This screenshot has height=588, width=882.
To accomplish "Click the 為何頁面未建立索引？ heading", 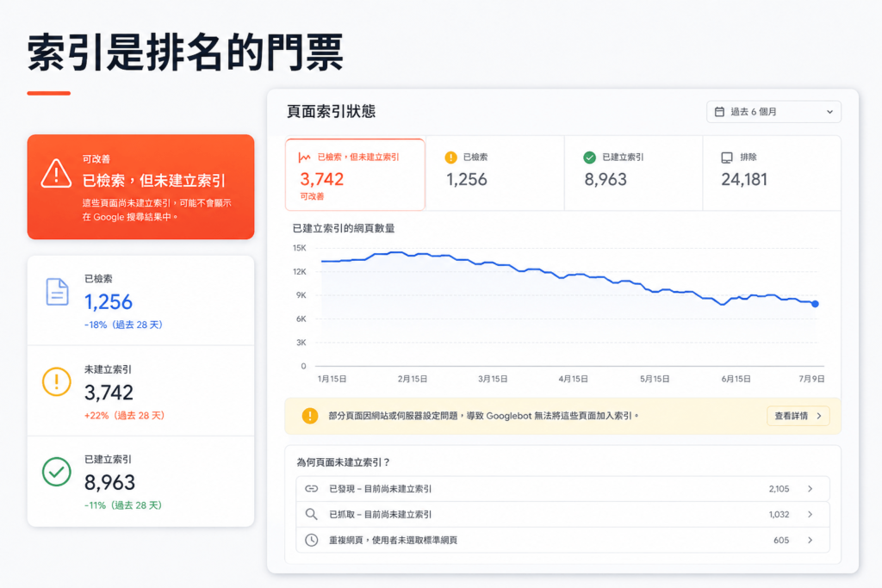I will pyautogui.click(x=343, y=462).
